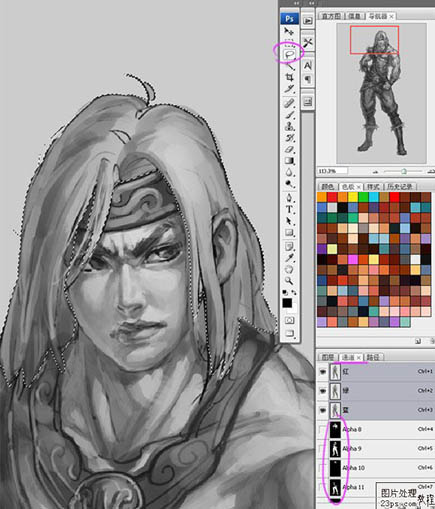The image size is (435, 509).
Task: Select the Path Selection tool
Action: point(289,221)
